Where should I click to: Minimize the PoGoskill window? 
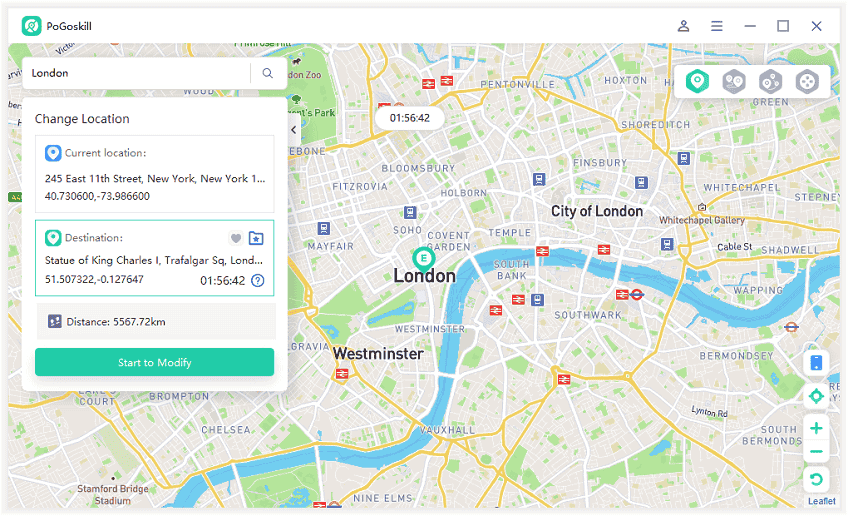coord(750,26)
